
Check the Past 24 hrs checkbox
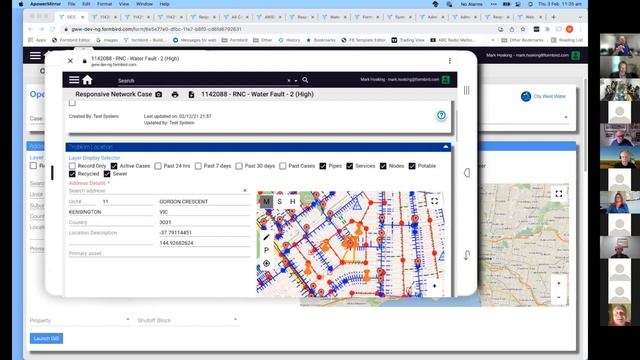click(158, 166)
